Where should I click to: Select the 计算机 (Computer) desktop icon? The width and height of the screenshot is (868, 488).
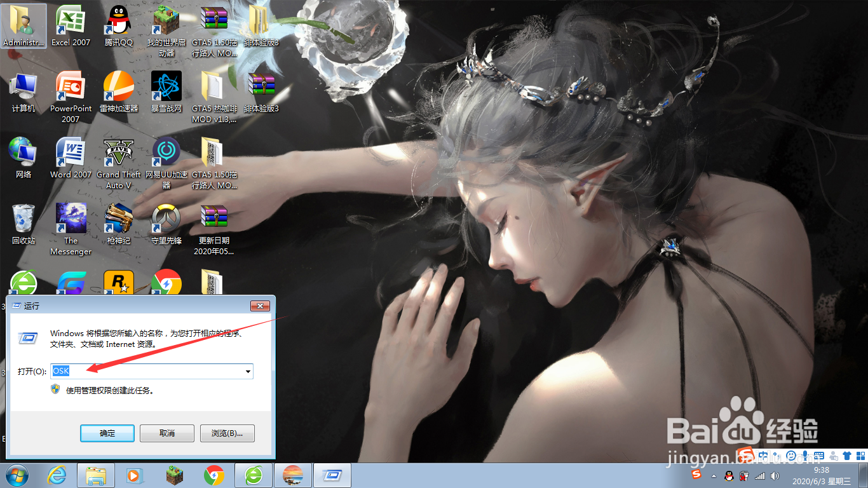click(24, 93)
